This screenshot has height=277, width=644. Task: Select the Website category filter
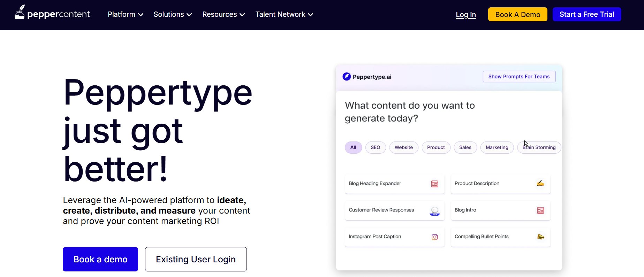[404, 147]
